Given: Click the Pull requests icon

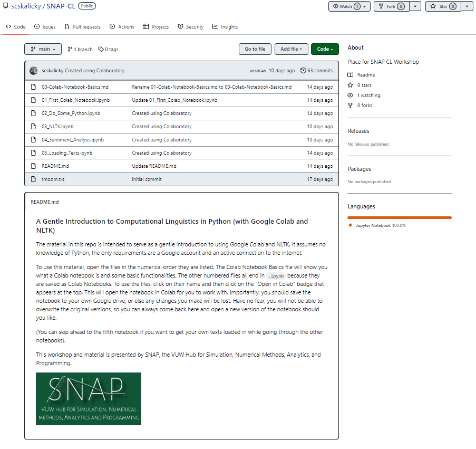Looking at the screenshot, I should click(x=67, y=27).
